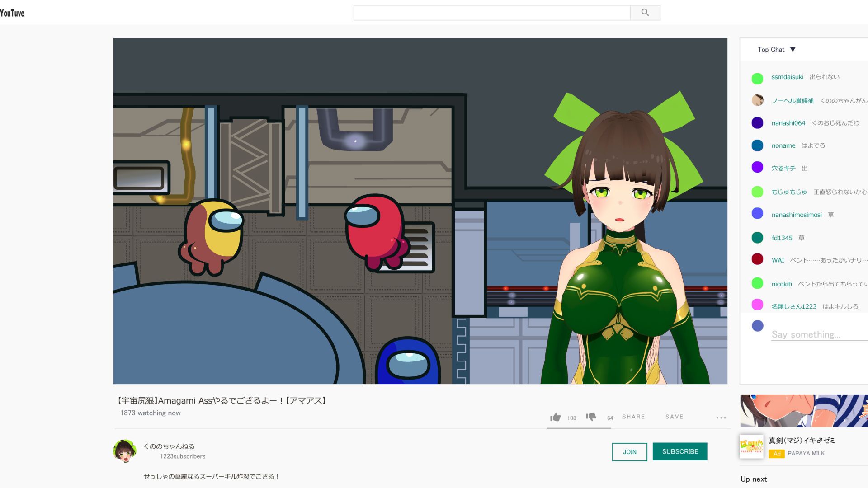Click the SUBSCRIBE button

[679, 451]
